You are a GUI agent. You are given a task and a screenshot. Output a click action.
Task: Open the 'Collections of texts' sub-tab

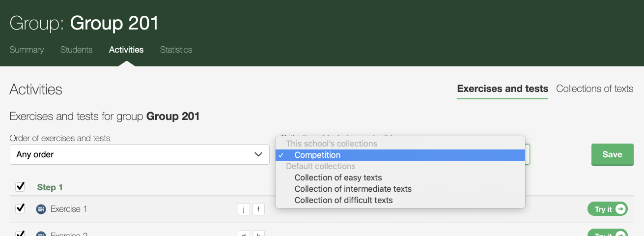[x=594, y=89]
